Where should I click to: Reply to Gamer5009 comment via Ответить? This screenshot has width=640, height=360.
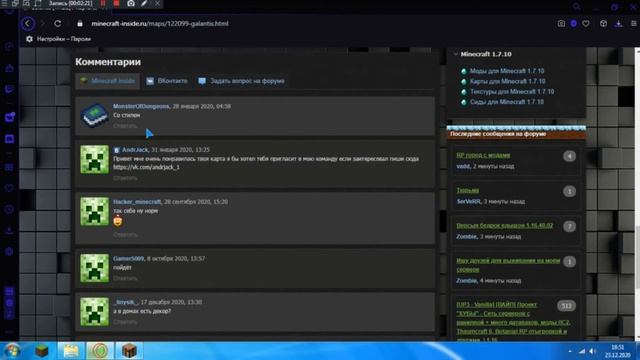(125, 278)
